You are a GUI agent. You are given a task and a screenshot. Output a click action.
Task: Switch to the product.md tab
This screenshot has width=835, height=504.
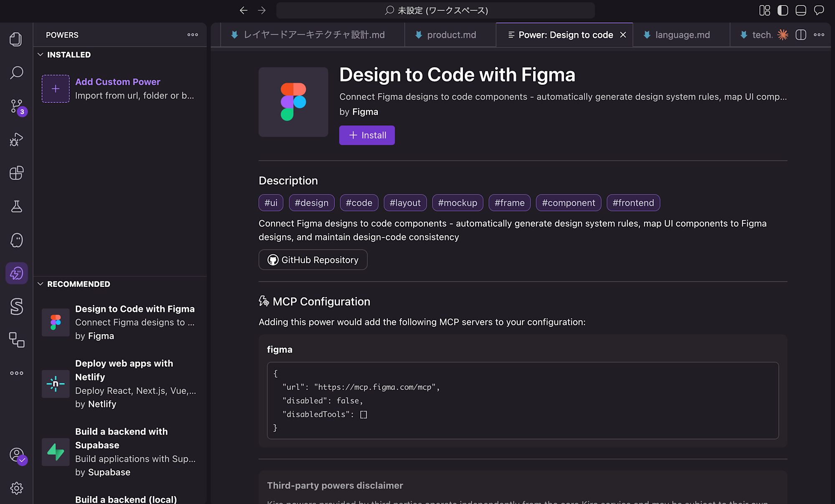click(451, 35)
